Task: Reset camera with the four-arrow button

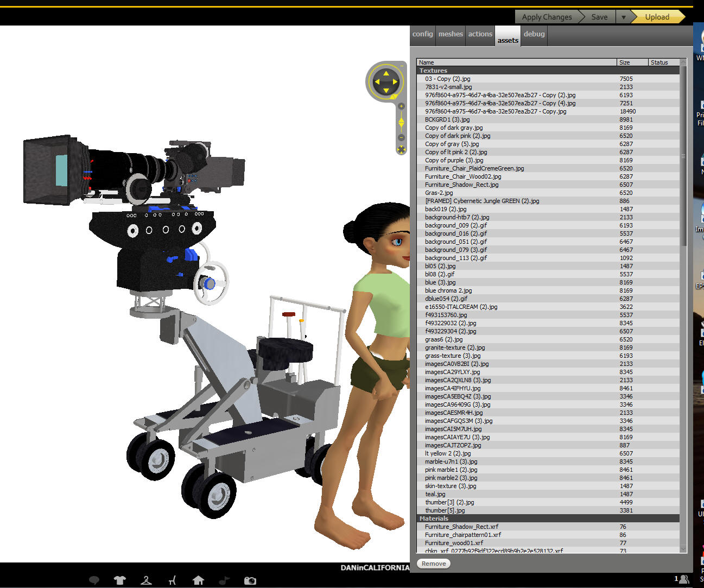Action: pos(401,150)
